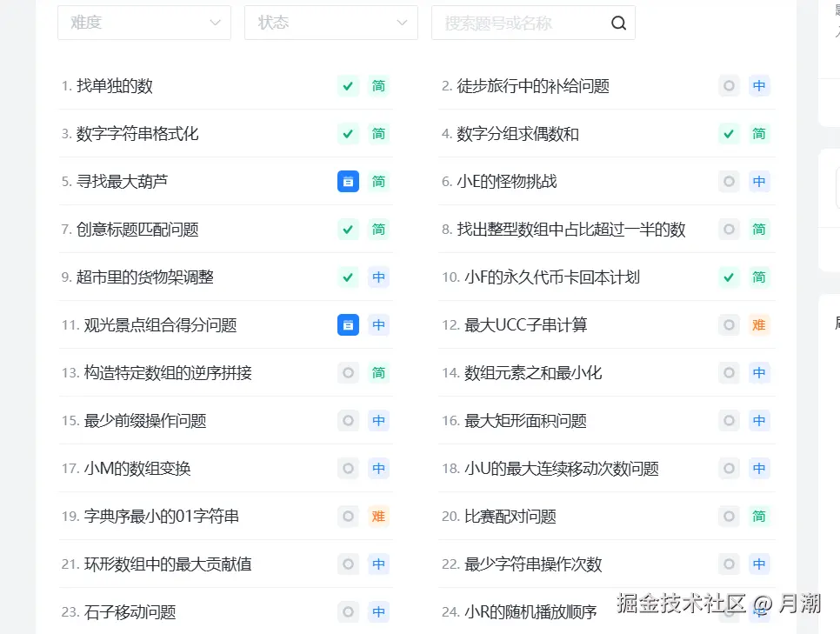Click the 中 difficulty badge on 超市里的货物架调整
The width and height of the screenshot is (840, 634).
(x=378, y=277)
